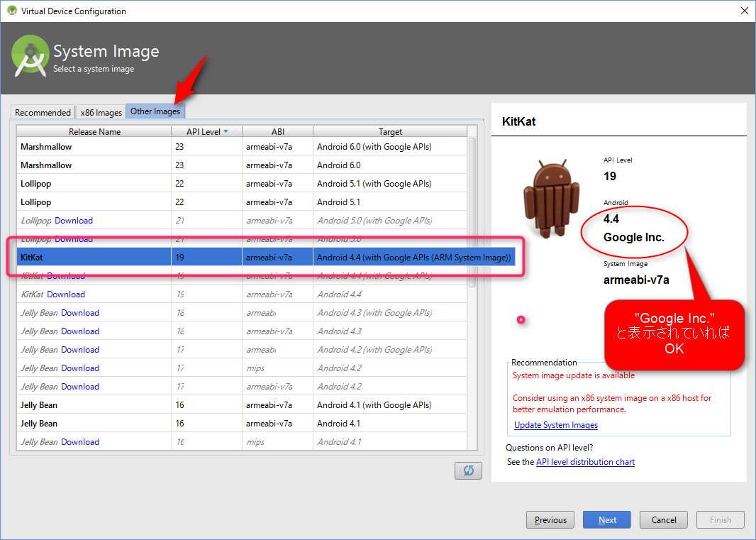Open the Update System Images link

(556, 424)
